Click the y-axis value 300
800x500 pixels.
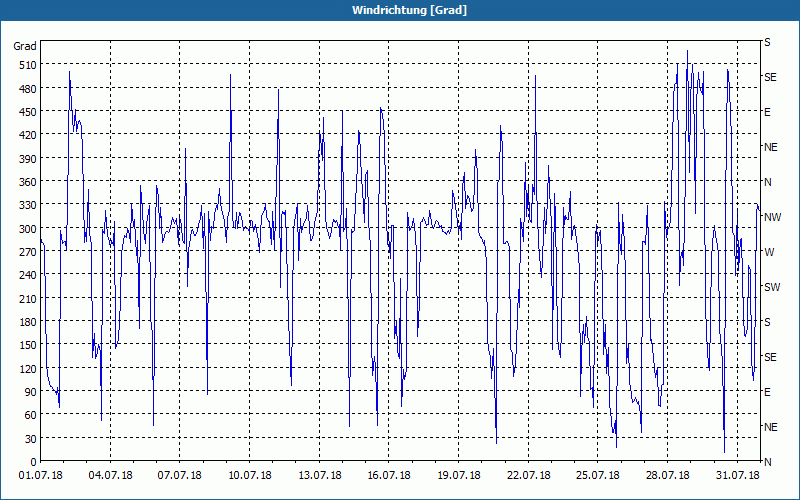[28, 229]
